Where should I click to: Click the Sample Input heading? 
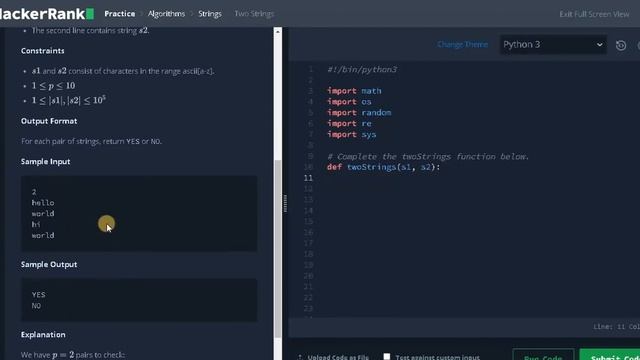click(45, 162)
